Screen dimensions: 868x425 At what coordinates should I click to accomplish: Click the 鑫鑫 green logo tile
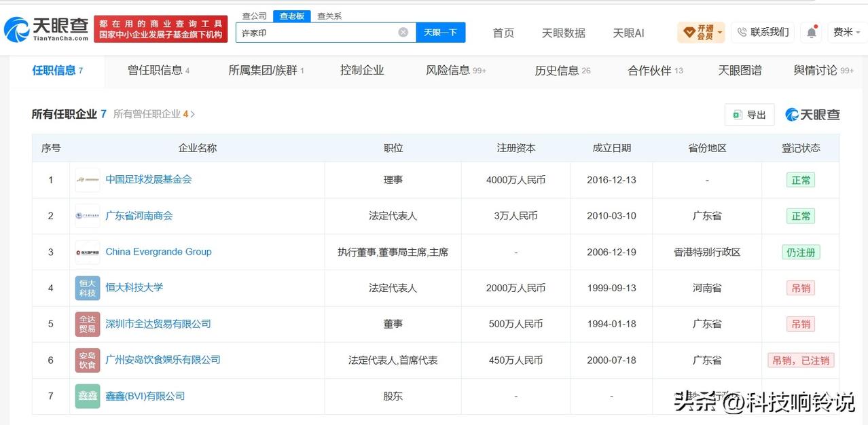coord(88,396)
